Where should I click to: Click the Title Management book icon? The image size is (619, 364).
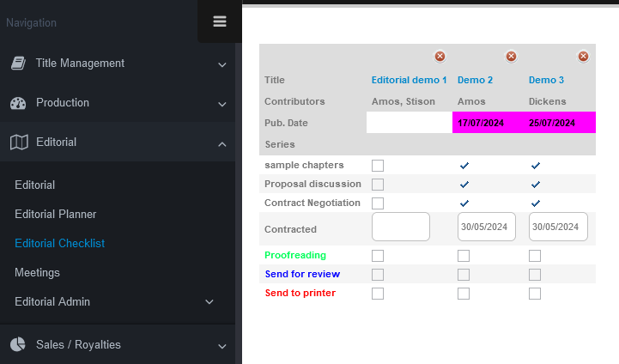click(x=18, y=64)
